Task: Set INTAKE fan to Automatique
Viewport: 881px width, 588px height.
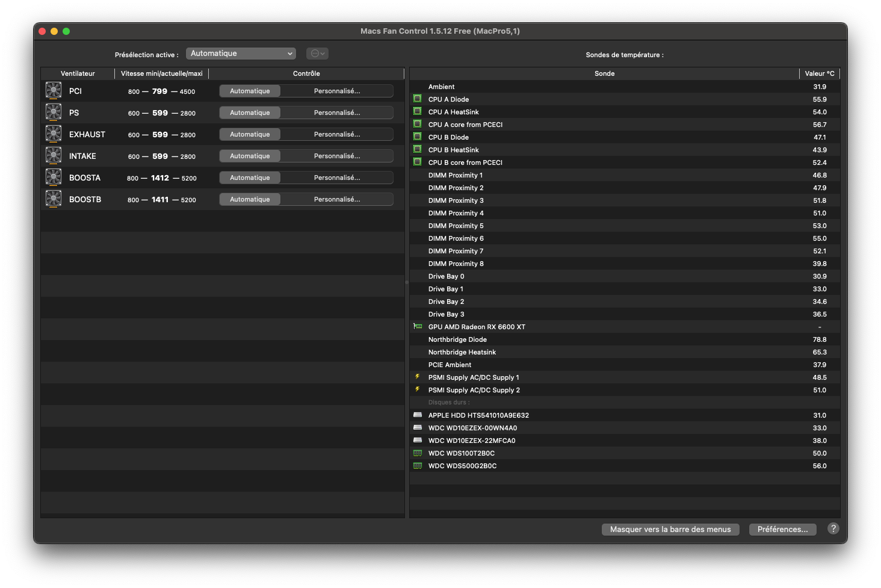Action: (250, 156)
